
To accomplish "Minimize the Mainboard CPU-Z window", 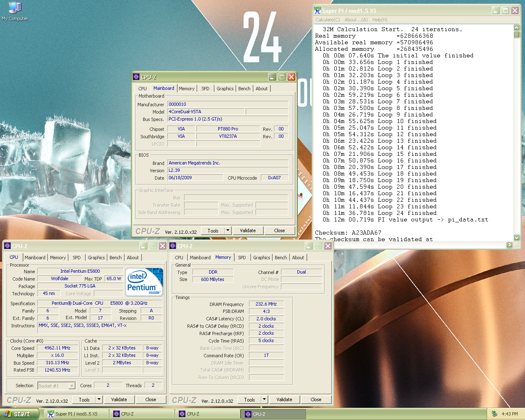I will click(272, 77).
